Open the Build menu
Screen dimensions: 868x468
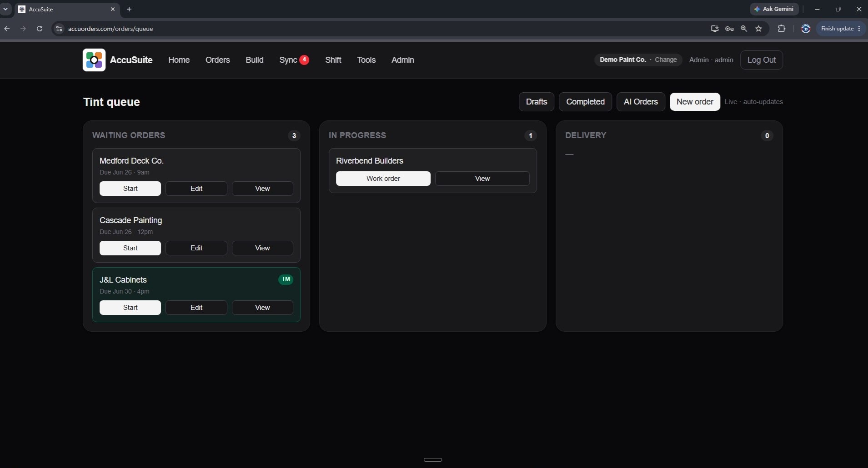pos(254,60)
